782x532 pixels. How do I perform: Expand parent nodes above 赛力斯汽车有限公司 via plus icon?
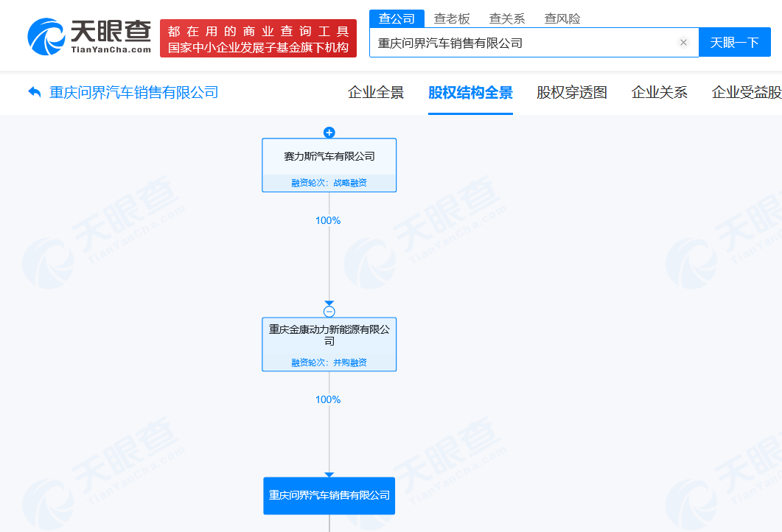click(x=329, y=133)
